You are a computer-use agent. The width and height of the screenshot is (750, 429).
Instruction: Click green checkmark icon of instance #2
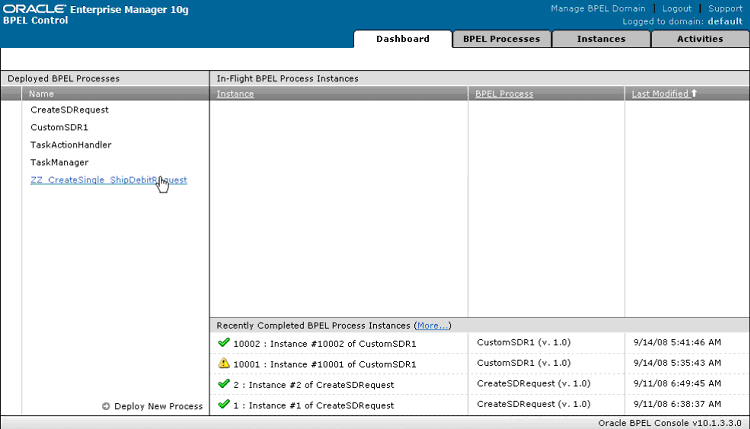[223, 384]
